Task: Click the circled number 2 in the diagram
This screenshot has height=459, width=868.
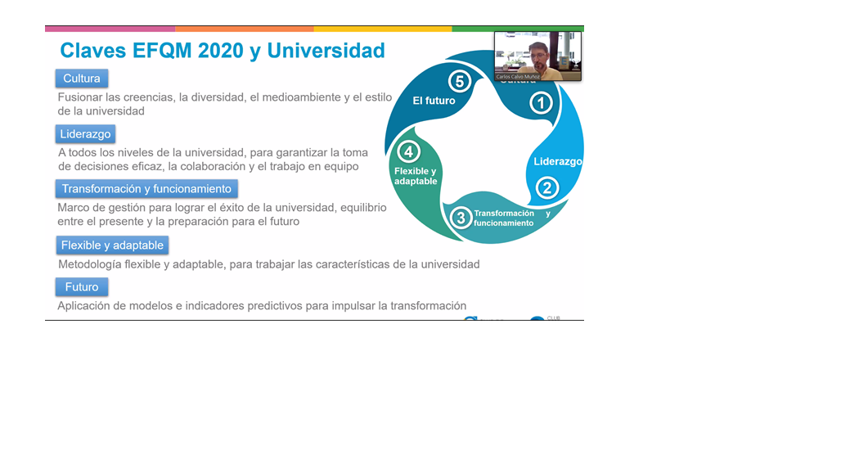Action: (547, 187)
